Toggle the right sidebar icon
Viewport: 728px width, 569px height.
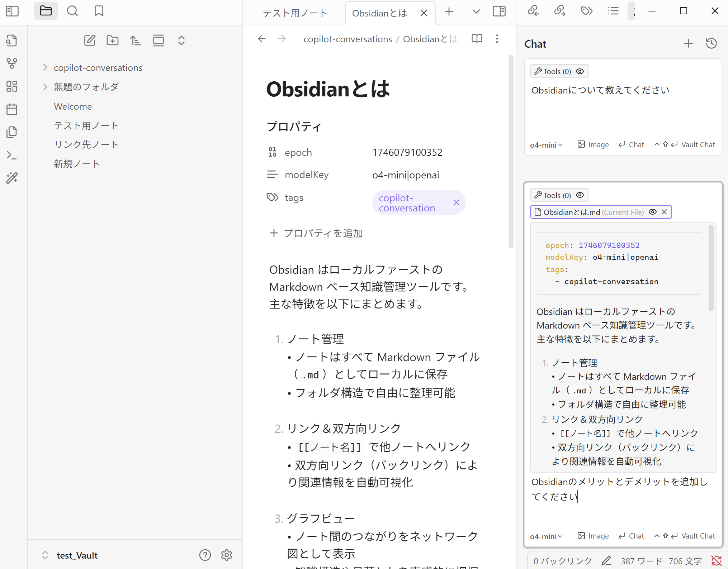(x=499, y=11)
